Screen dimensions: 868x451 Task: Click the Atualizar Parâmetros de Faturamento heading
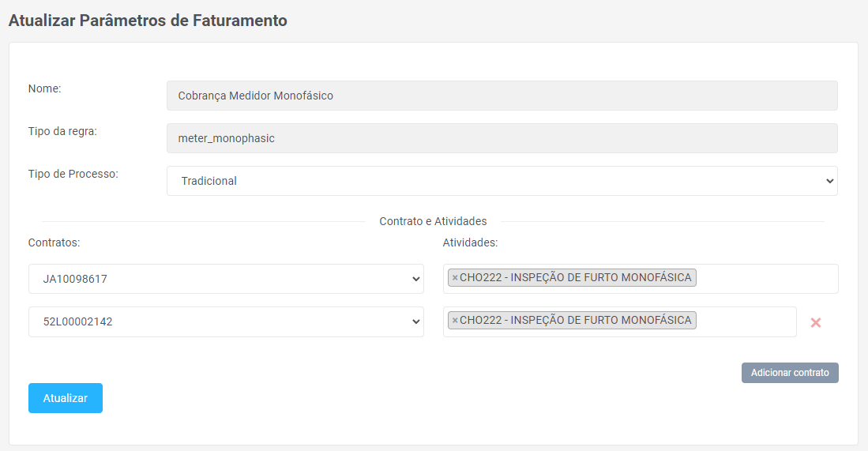click(x=148, y=21)
